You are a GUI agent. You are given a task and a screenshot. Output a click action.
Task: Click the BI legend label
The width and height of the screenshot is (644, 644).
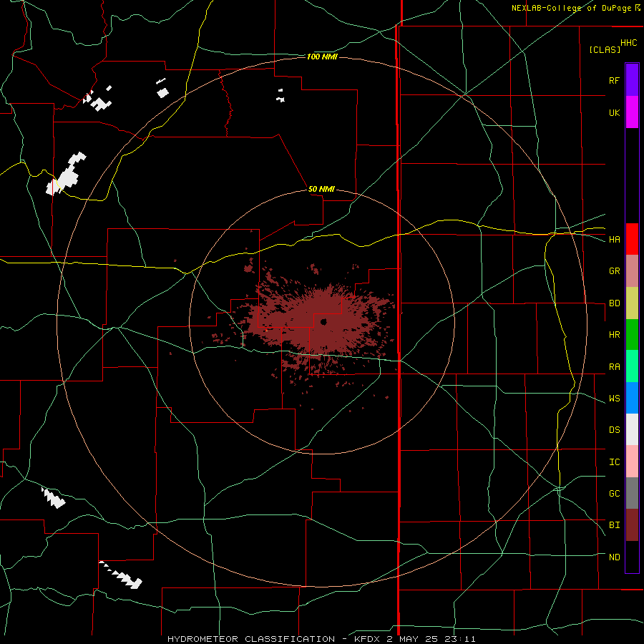(614, 525)
